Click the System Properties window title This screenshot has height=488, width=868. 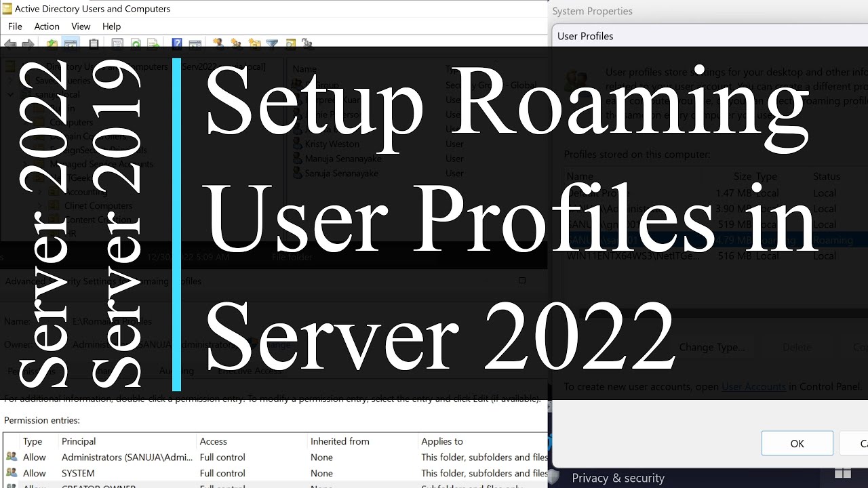pyautogui.click(x=592, y=11)
